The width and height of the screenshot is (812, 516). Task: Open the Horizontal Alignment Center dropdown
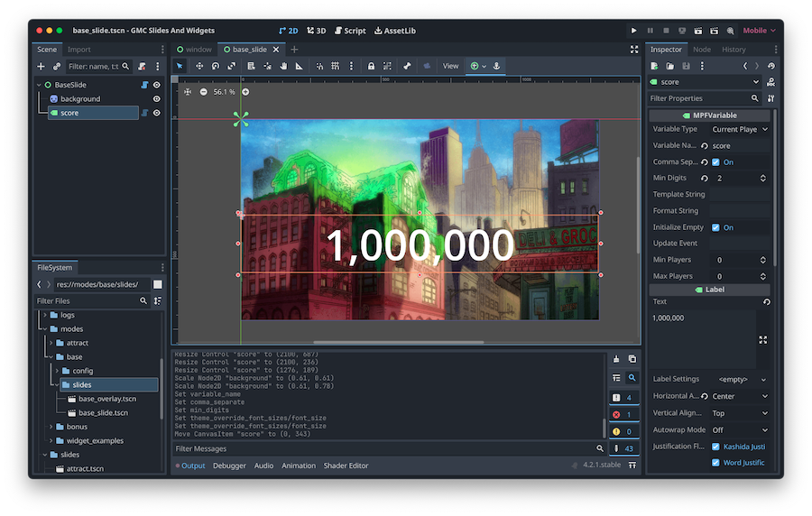click(740, 396)
